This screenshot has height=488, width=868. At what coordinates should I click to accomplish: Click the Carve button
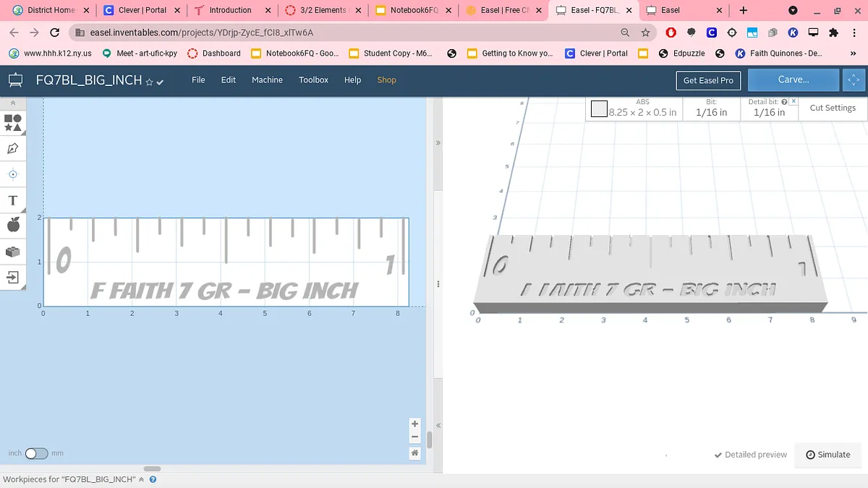793,80
